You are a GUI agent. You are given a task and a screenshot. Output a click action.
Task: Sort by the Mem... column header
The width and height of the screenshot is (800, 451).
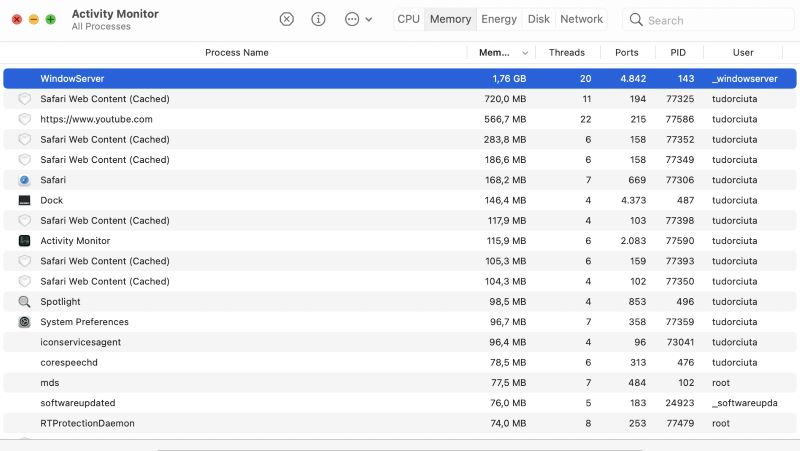point(494,53)
